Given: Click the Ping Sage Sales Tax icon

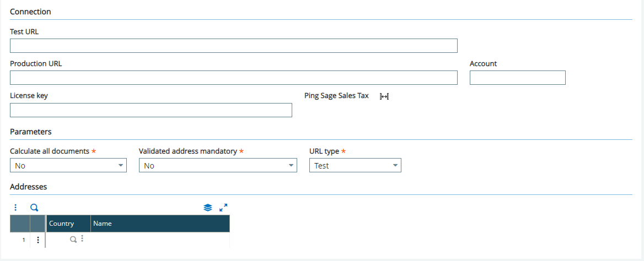Looking at the screenshot, I should click(x=384, y=96).
